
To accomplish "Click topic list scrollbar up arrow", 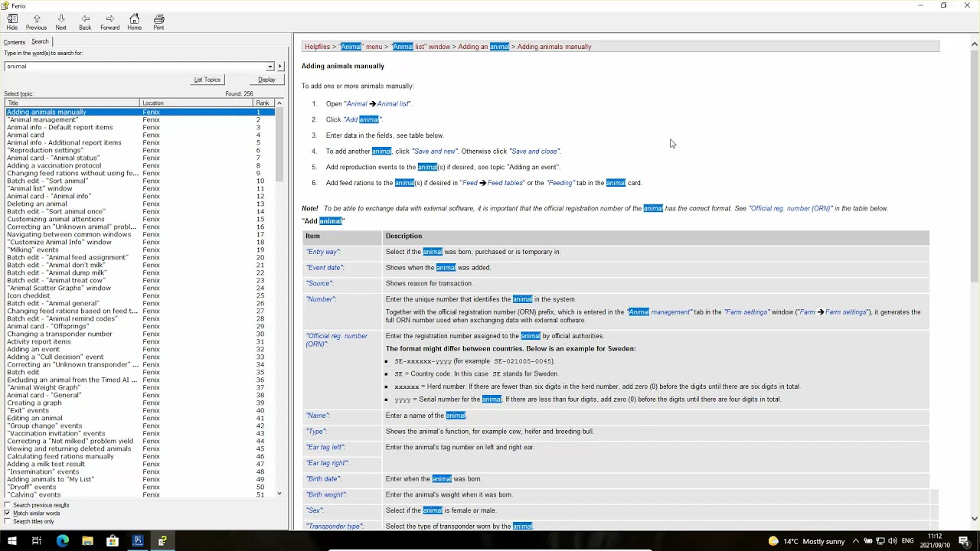I will (279, 103).
